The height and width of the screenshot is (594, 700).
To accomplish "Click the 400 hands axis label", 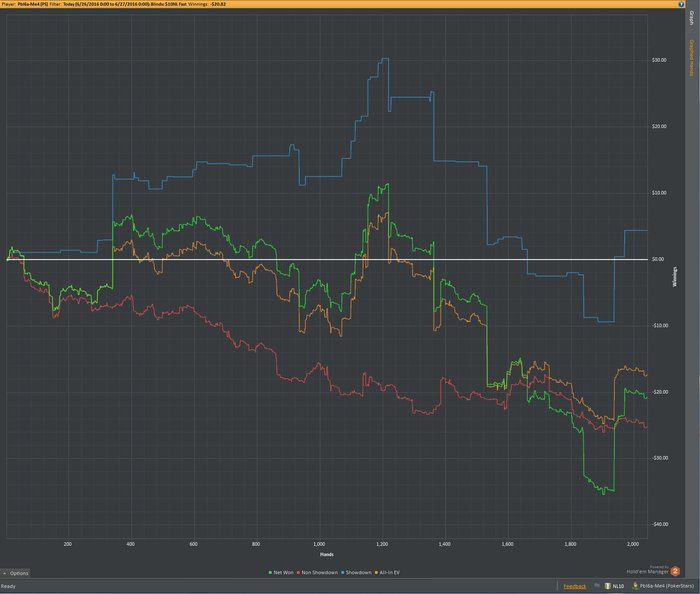I will (130, 544).
